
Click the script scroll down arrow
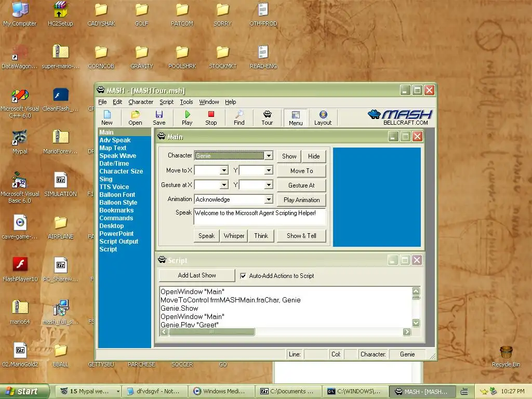pos(416,323)
